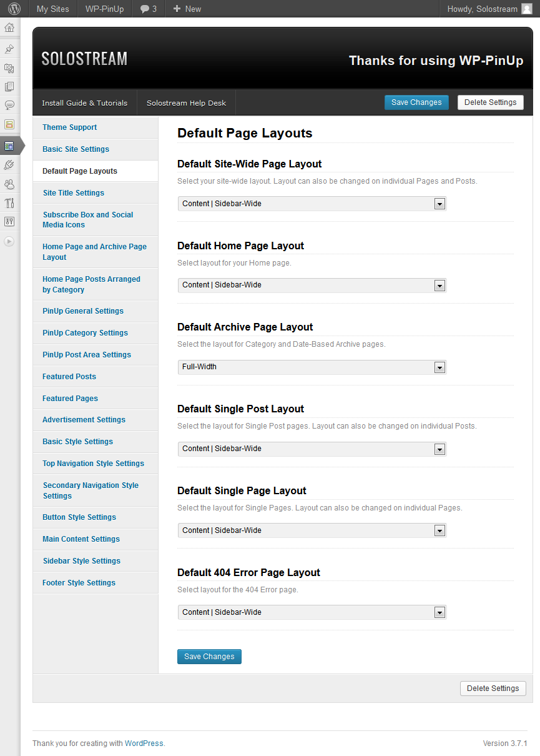The height and width of the screenshot is (756, 540).
Task: Open Install Guide & Tutorials link
Action: [84, 103]
